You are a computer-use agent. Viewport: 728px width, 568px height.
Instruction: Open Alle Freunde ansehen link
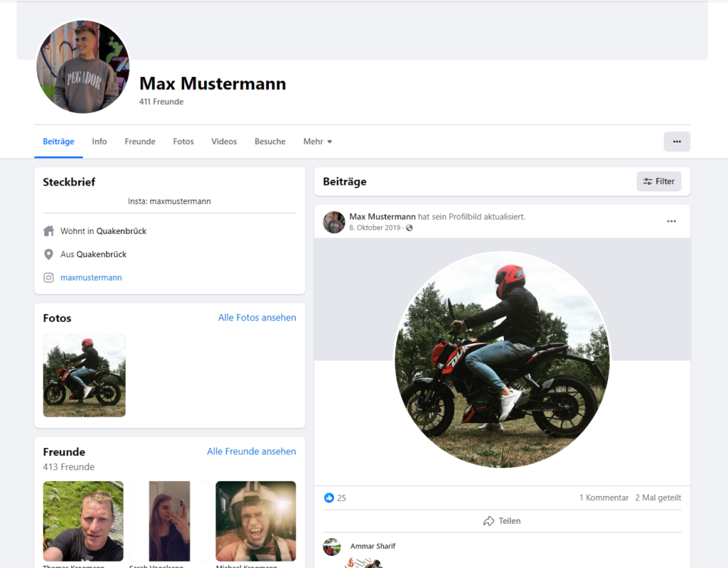click(x=251, y=451)
